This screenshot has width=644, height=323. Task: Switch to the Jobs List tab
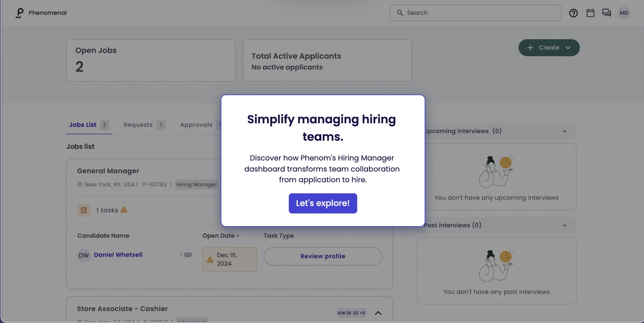click(x=89, y=125)
